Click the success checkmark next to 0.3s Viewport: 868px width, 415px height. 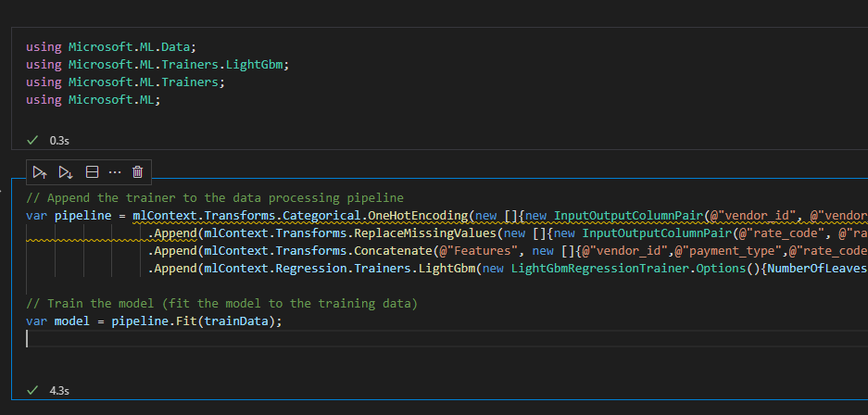[32, 141]
